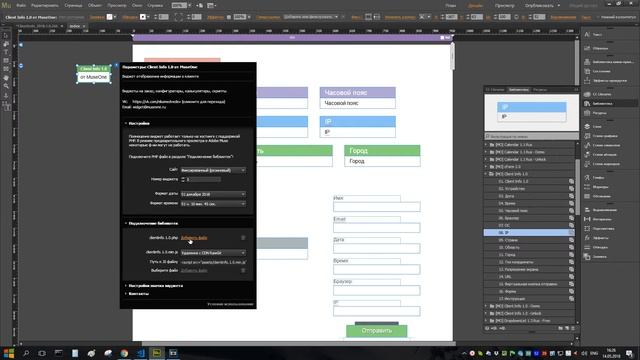Select the Selection tool in left toolbar
The width and height of the screenshot is (640, 360).
pyautogui.click(x=6, y=36)
